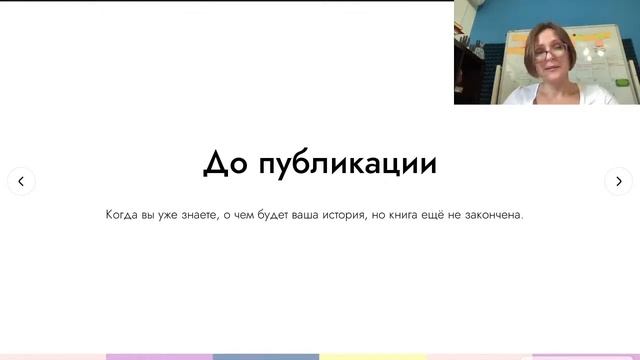This screenshot has height=360, width=640.
Task: Click the heading 'До публикации'
Action: tap(320, 164)
